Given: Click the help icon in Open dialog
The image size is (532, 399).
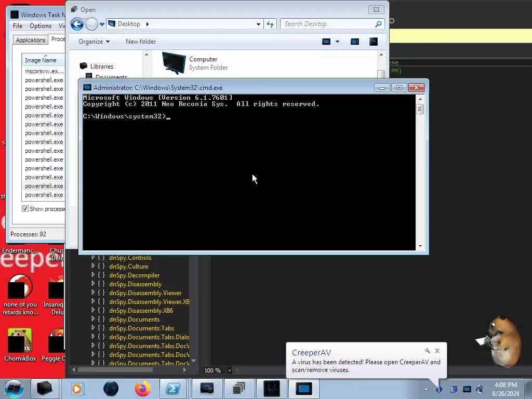Looking at the screenshot, I should tap(374, 42).
